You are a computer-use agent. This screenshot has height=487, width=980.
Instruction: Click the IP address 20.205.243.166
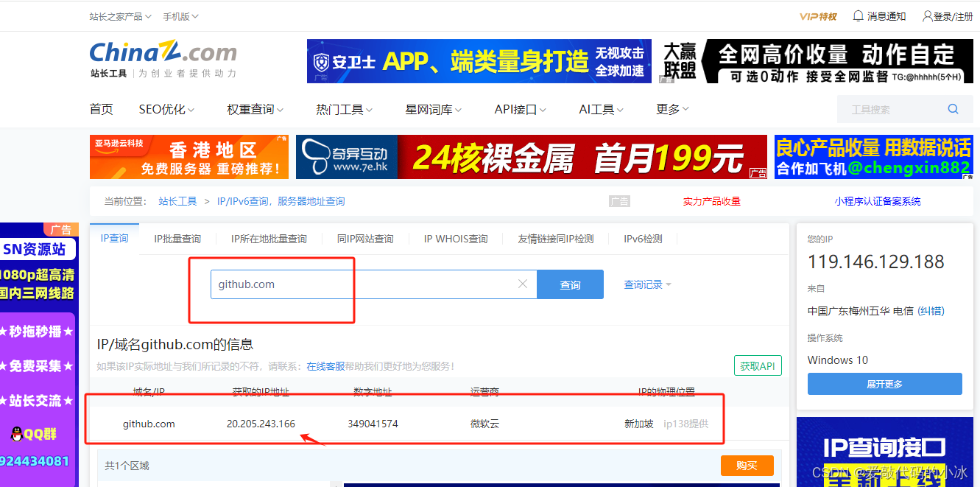261,424
